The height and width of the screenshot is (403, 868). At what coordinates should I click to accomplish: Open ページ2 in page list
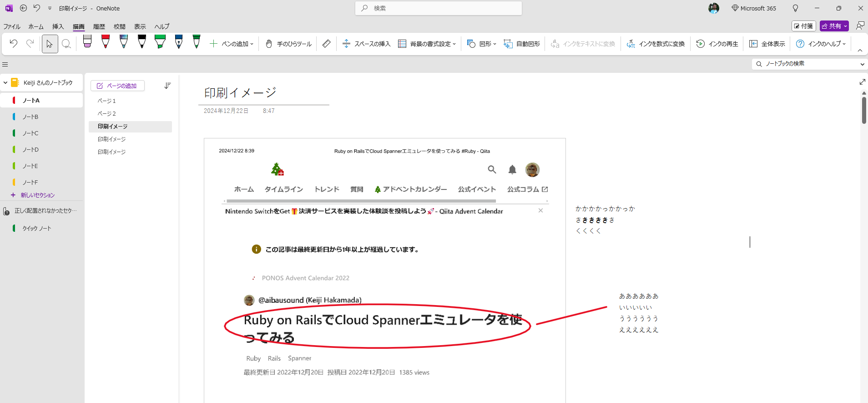130,113
